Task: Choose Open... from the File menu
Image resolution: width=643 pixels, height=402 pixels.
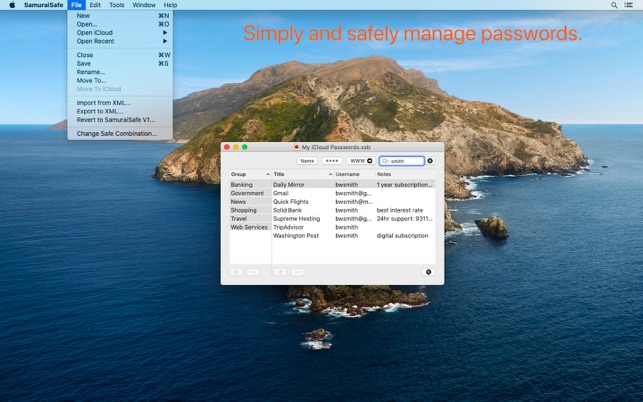Action: 120,24
